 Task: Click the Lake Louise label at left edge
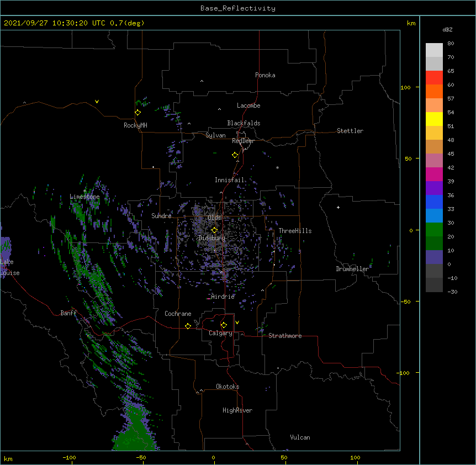point(10,267)
